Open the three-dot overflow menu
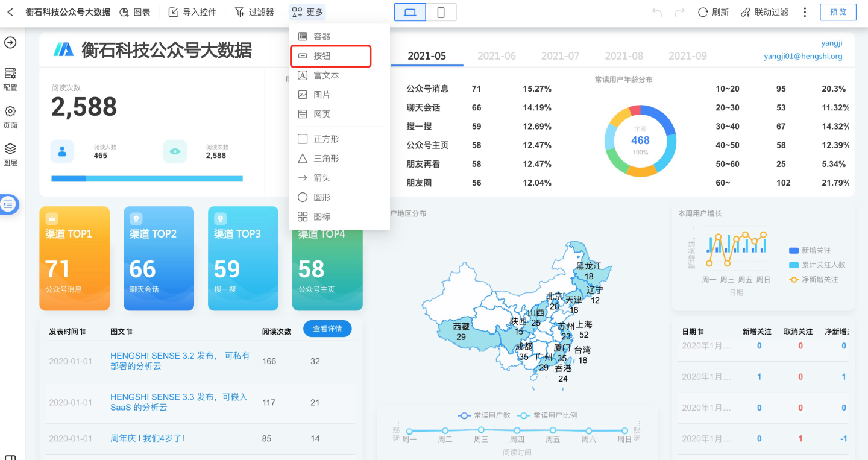The width and height of the screenshot is (868, 460). (805, 12)
